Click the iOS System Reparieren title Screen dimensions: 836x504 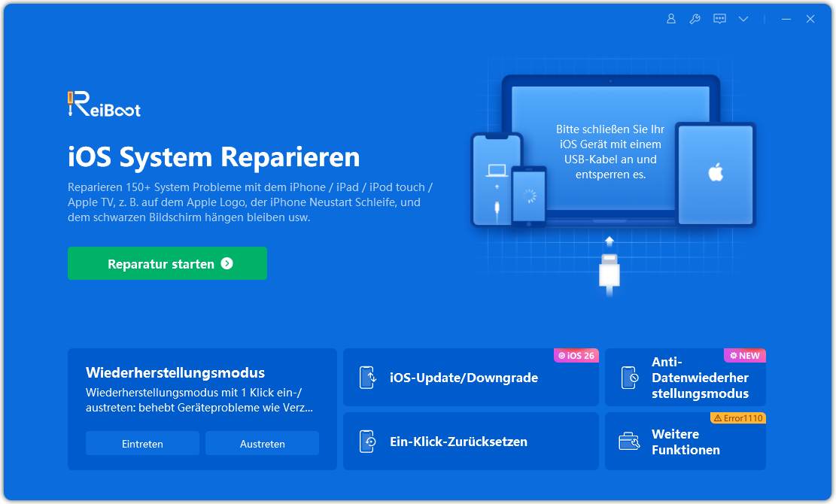click(x=214, y=157)
